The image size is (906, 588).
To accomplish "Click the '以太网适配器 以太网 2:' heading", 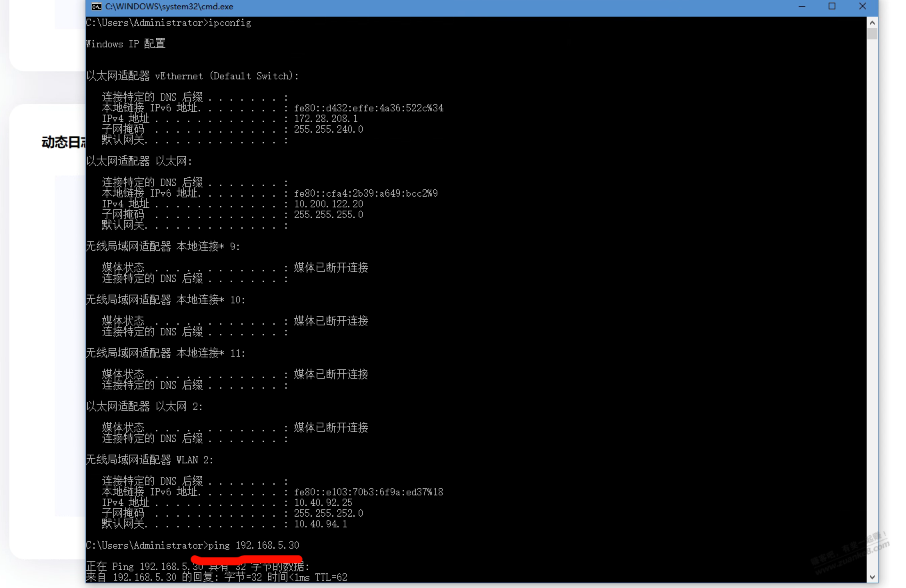I will tap(145, 407).
